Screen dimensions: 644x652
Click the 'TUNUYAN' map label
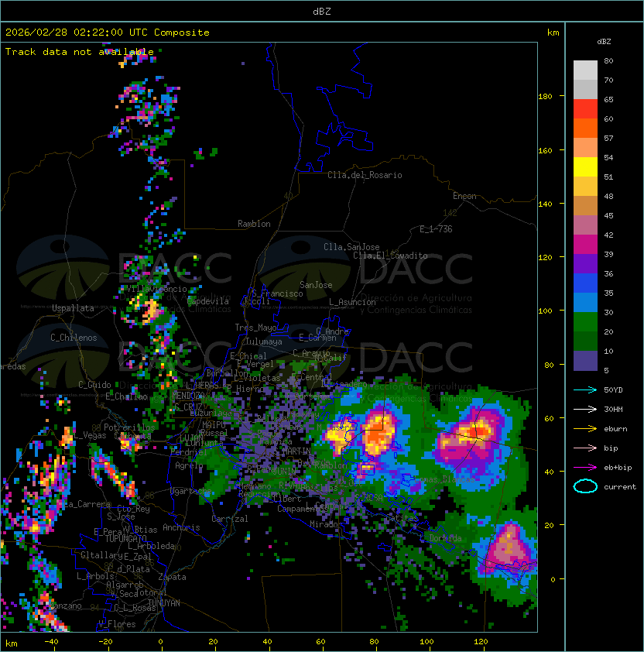[164, 603]
